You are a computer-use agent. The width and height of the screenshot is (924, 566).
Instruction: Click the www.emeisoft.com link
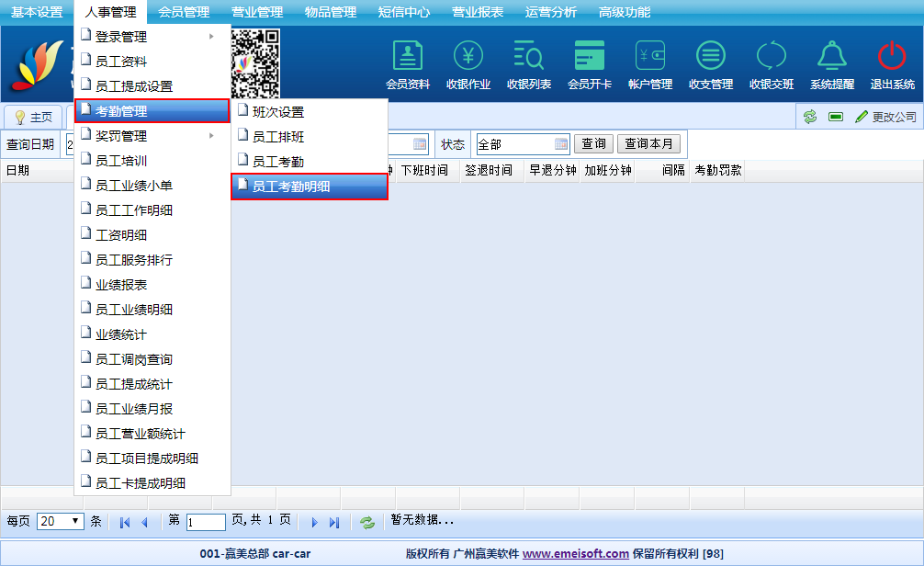pos(576,553)
